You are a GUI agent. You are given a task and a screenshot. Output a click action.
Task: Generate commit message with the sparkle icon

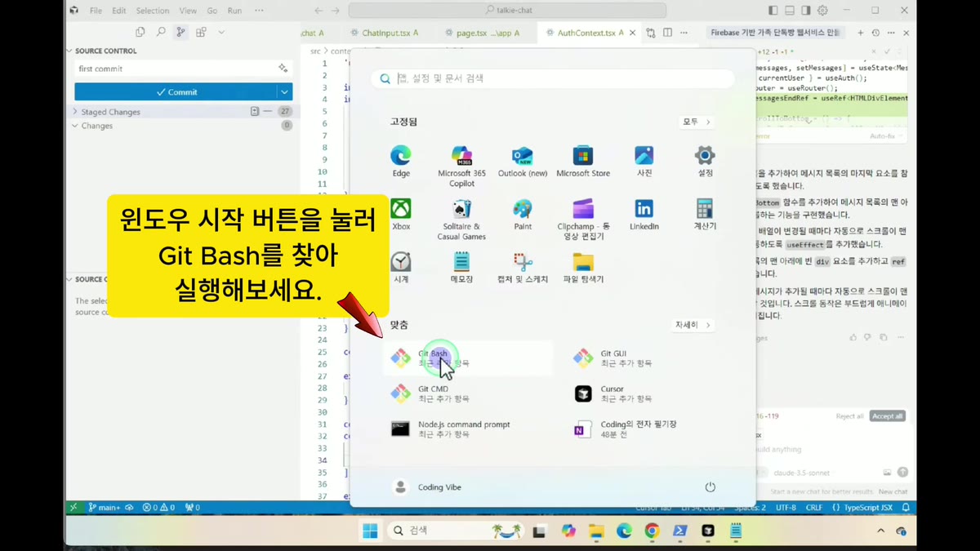(x=283, y=69)
